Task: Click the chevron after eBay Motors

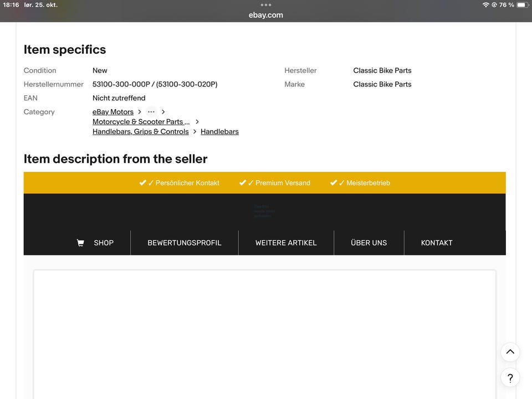Action: coord(140,111)
